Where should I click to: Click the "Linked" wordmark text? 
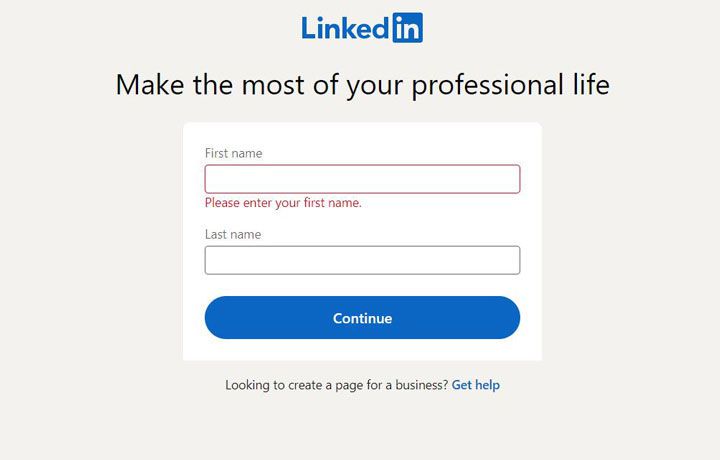click(345, 28)
